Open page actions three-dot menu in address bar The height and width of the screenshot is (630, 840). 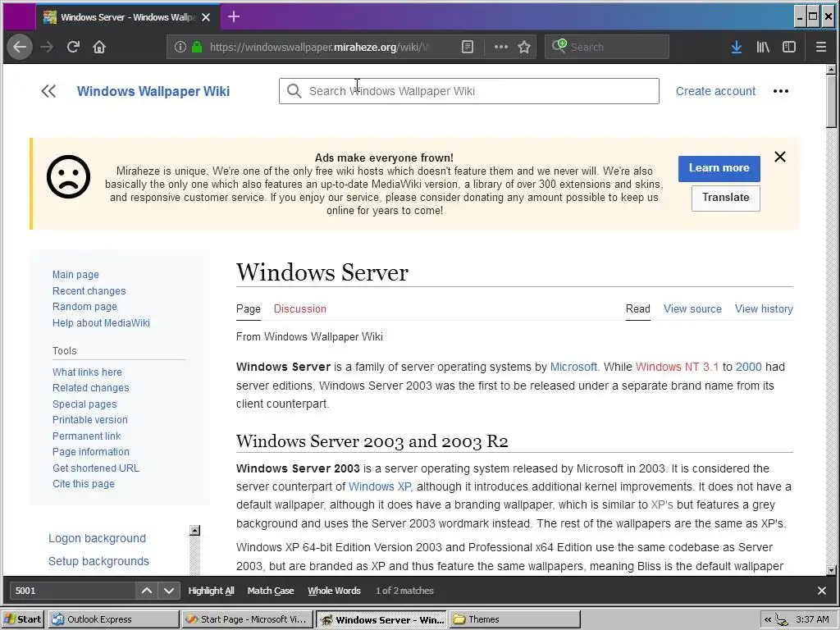pyautogui.click(x=501, y=47)
